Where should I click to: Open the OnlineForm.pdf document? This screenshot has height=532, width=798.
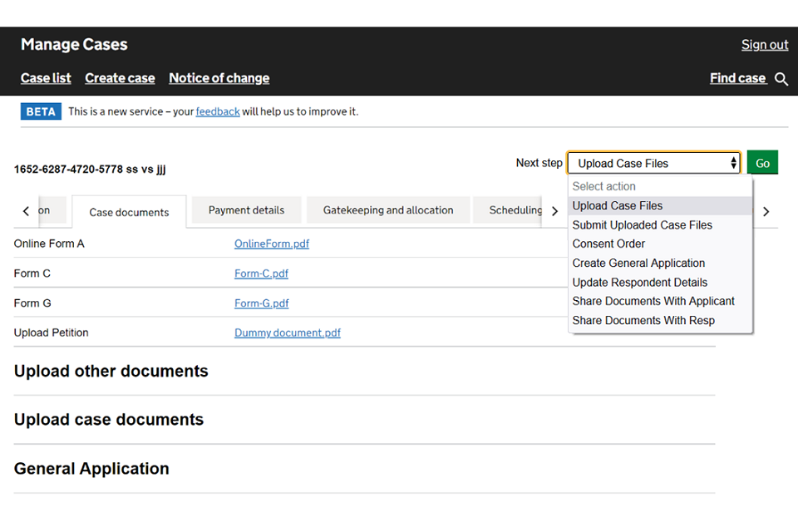[x=272, y=244]
